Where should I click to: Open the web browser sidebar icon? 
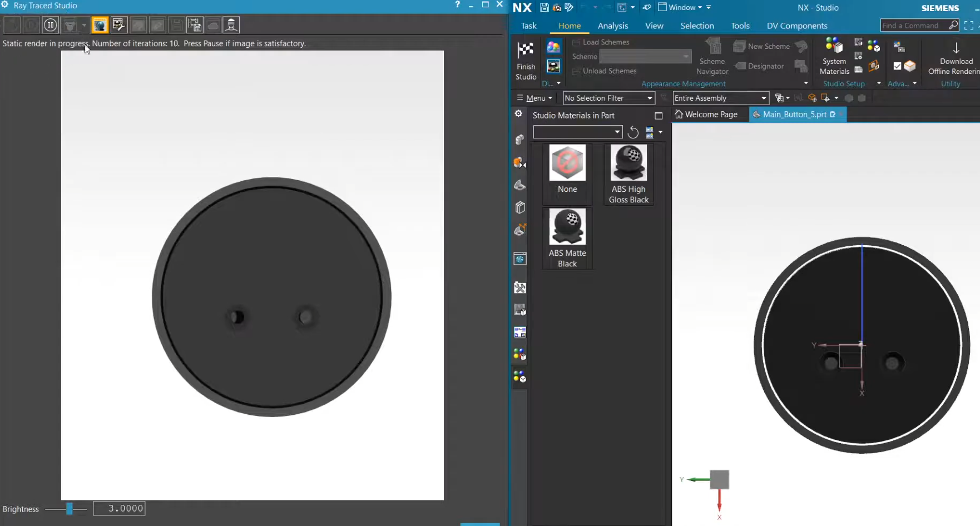coord(520,258)
